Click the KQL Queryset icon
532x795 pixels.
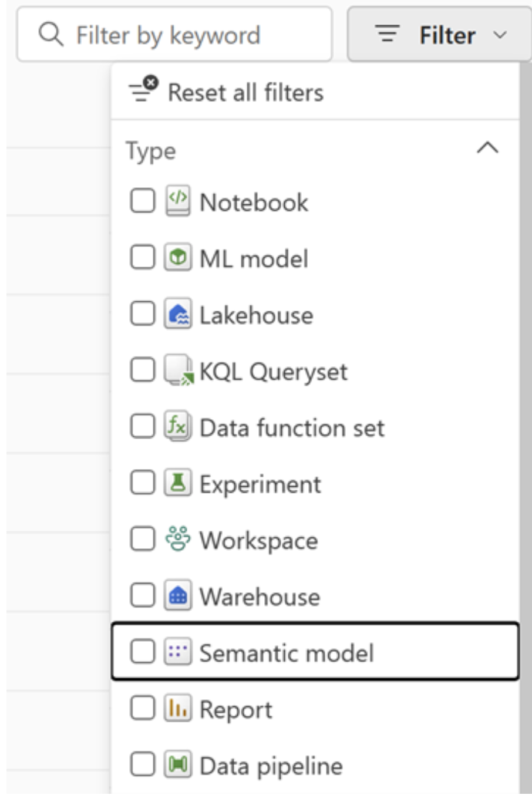click(x=177, y=370)
